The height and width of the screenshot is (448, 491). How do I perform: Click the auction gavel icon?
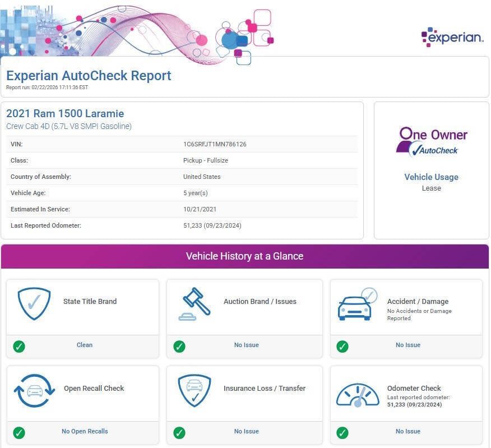tap(194, 304)
